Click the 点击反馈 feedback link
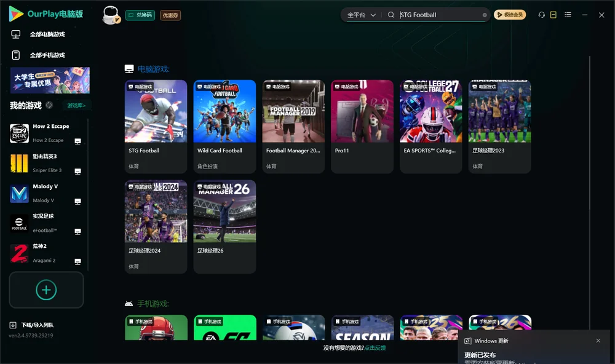Image resolution: width=615 pixels, height=364 pixels. tap(375, 347)
